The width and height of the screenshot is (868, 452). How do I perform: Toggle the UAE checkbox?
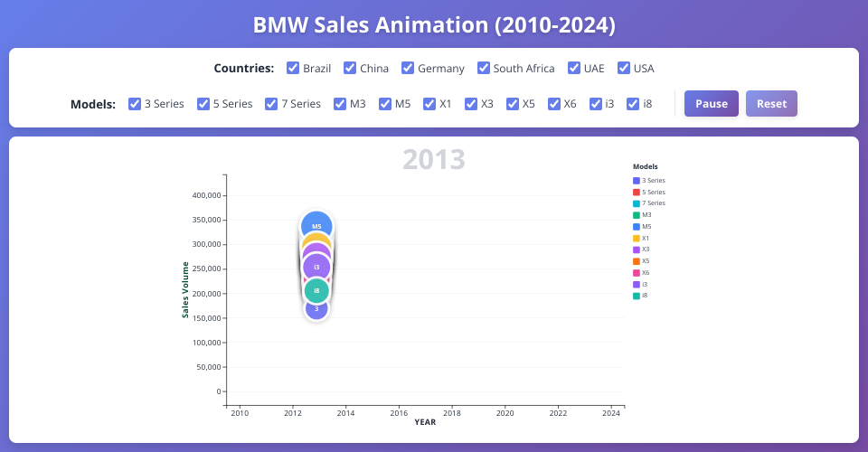coord(575,68)
